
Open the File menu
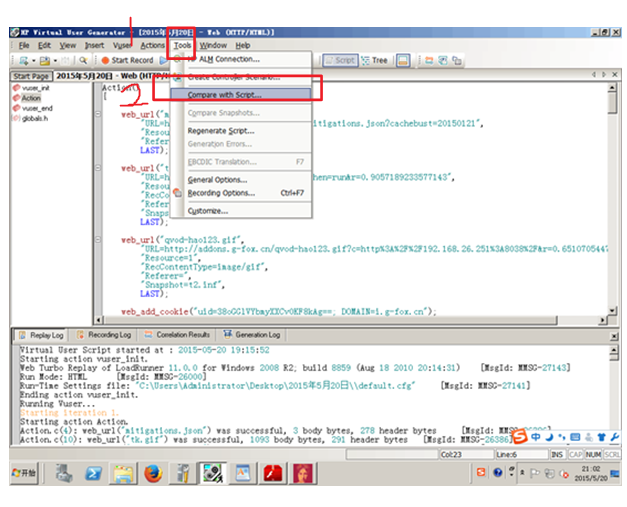[24, 46]
